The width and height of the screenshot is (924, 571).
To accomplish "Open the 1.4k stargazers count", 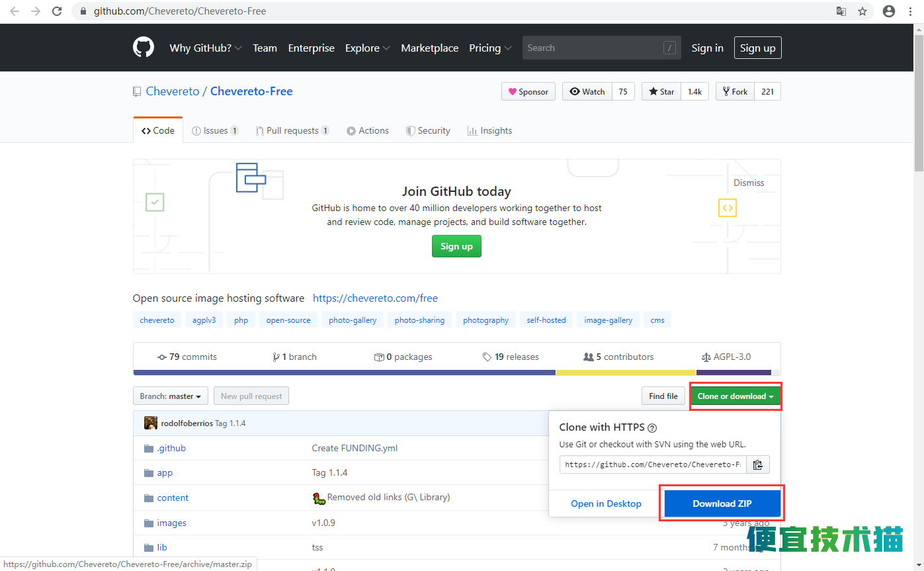I will click(694, 91).
